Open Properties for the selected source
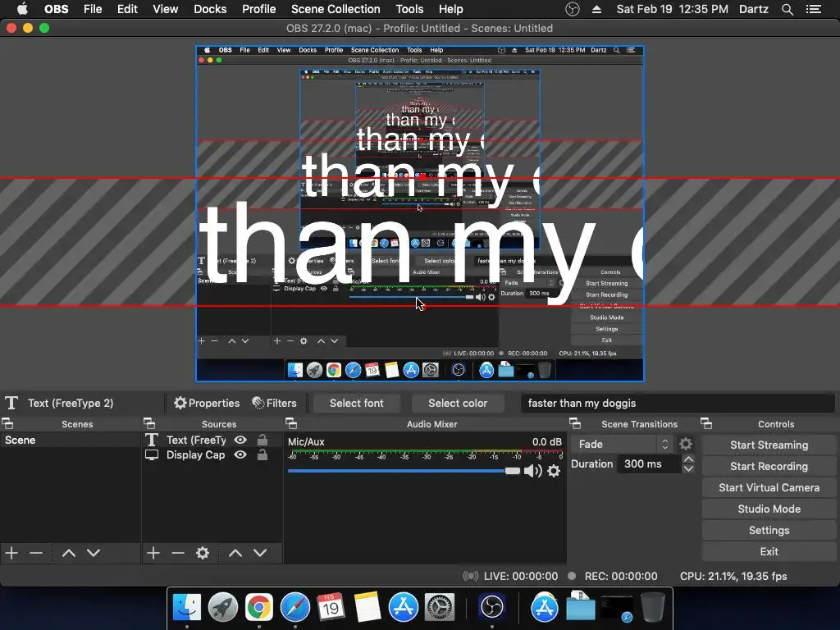Image resolution: width=840 pixels, height=630 pixels. 207,403
